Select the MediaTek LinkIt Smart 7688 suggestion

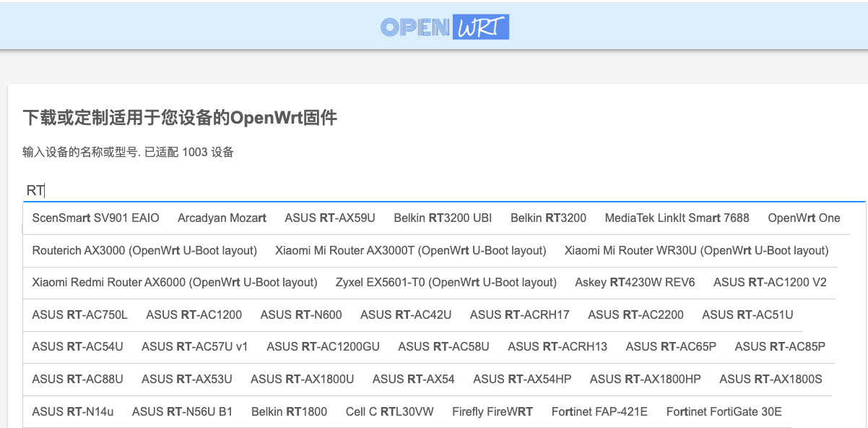(677, 218)
